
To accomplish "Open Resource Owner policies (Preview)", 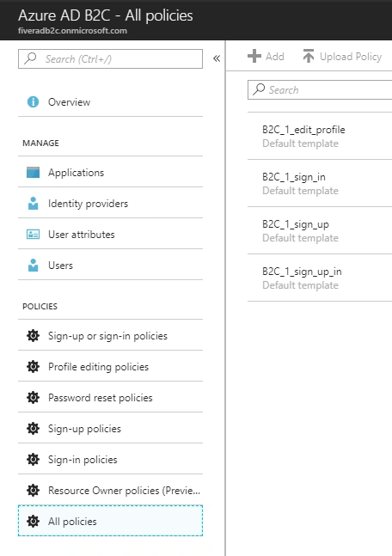I will point(110,491).
